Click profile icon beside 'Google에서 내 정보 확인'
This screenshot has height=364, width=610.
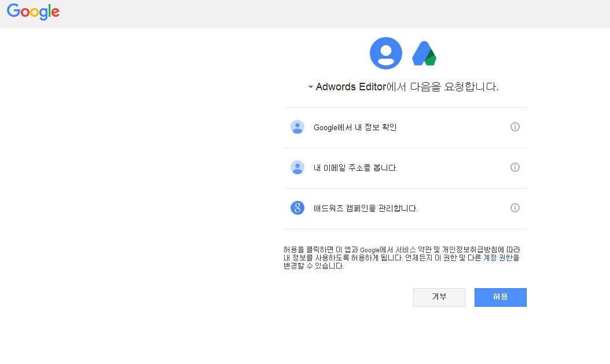(x=297, y=127)
